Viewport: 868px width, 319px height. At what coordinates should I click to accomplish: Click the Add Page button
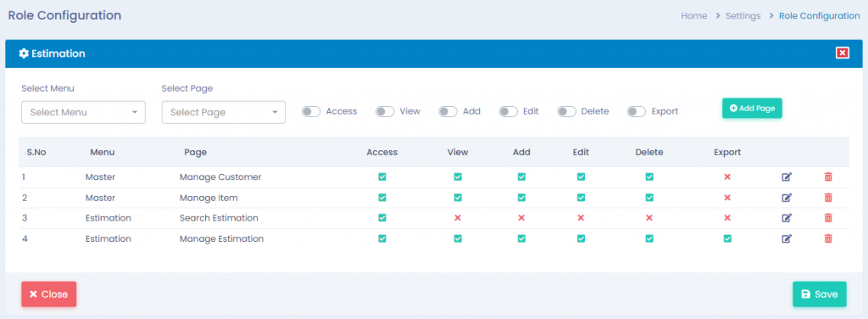[752, 109]
